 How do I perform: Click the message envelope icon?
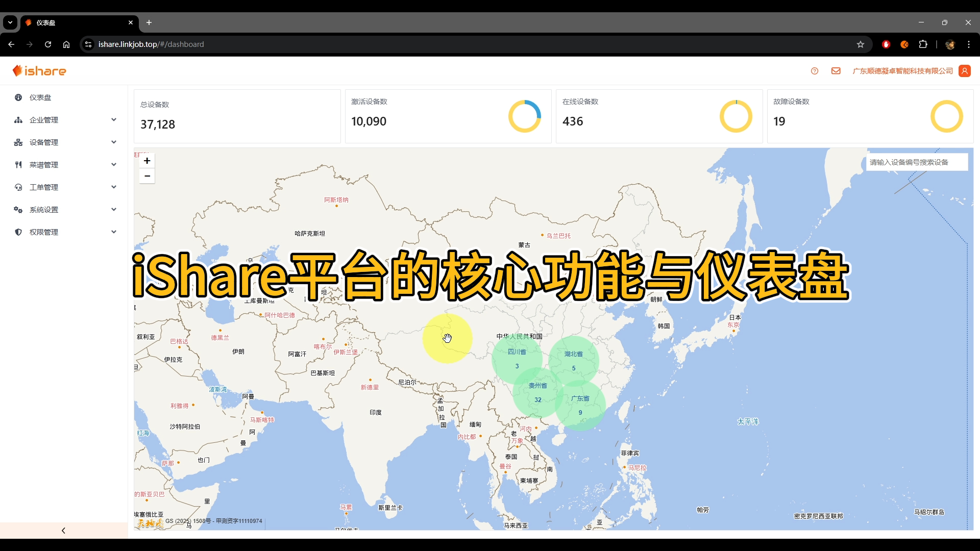click(836, 71)
